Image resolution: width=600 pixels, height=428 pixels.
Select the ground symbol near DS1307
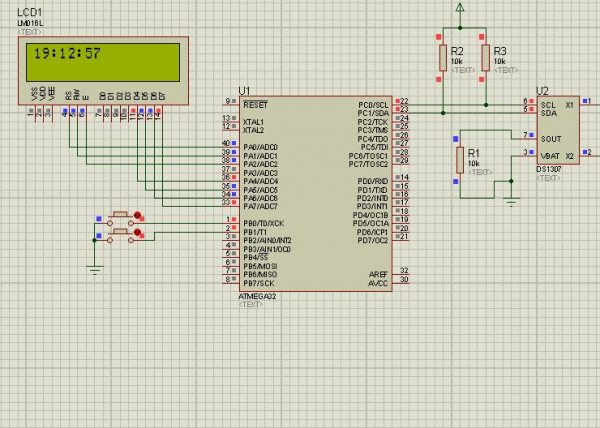[511, 202]
